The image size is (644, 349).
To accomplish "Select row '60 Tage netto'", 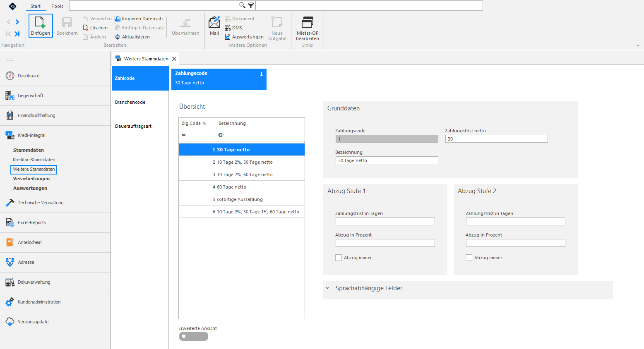I will [242, 187].
